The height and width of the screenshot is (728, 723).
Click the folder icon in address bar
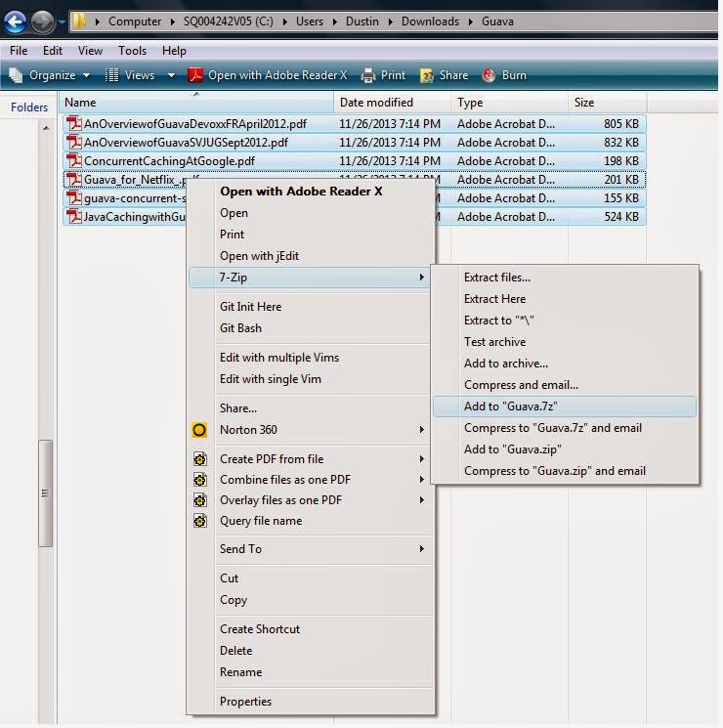(x=79, y=21)
